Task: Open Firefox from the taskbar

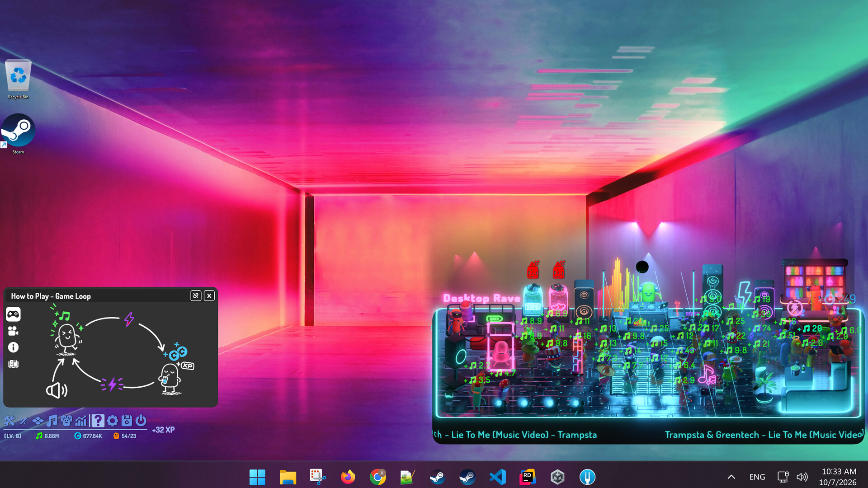Action: tap(348, 477)
